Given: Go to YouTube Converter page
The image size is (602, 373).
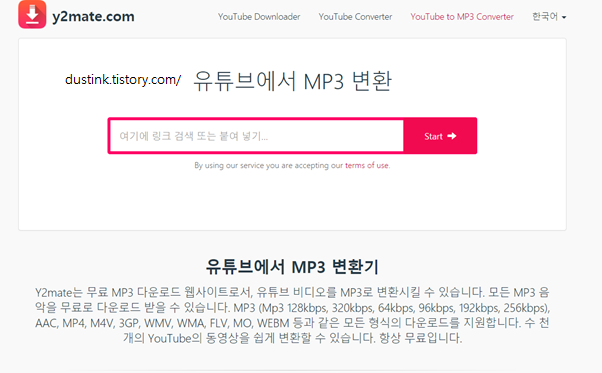Looking at the screenshot, I should click(x=355, y=17).
